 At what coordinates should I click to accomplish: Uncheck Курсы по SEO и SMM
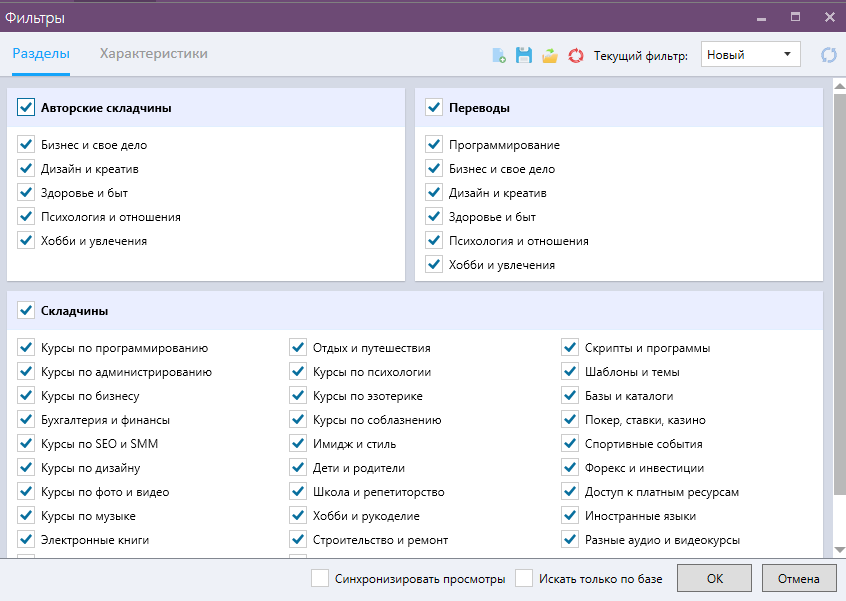26,444
